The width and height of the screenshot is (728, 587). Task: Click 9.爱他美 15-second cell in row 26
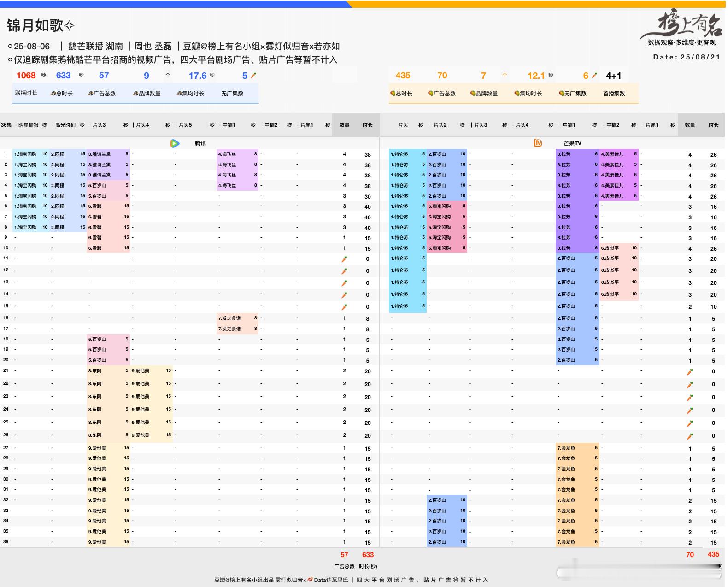tap(152, 435)
